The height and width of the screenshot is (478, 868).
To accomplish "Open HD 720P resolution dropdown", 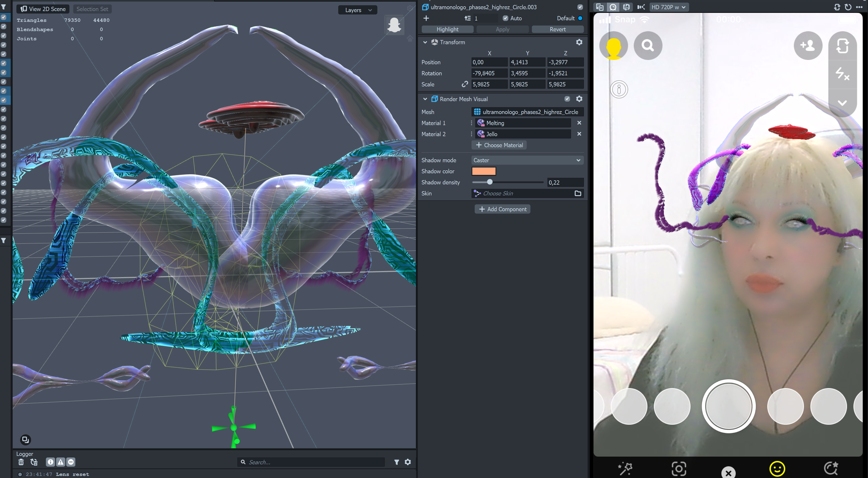I will (x=669, y=7).
